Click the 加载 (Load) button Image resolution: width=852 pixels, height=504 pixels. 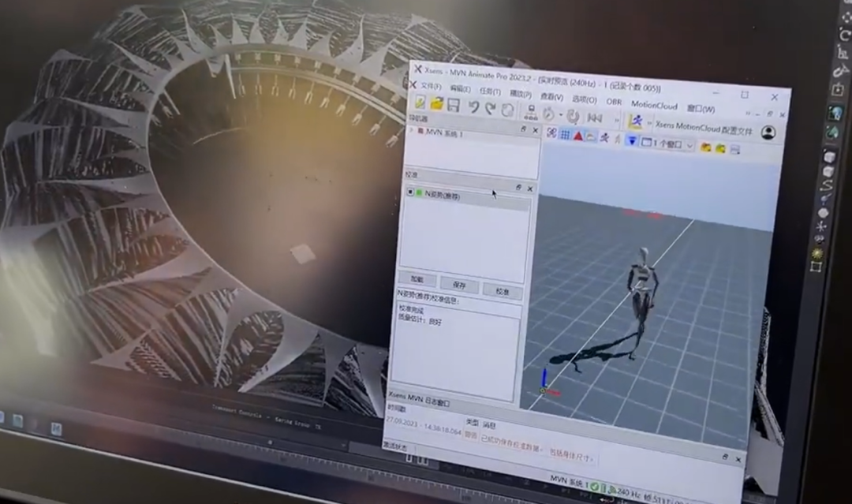coord(417,279)
